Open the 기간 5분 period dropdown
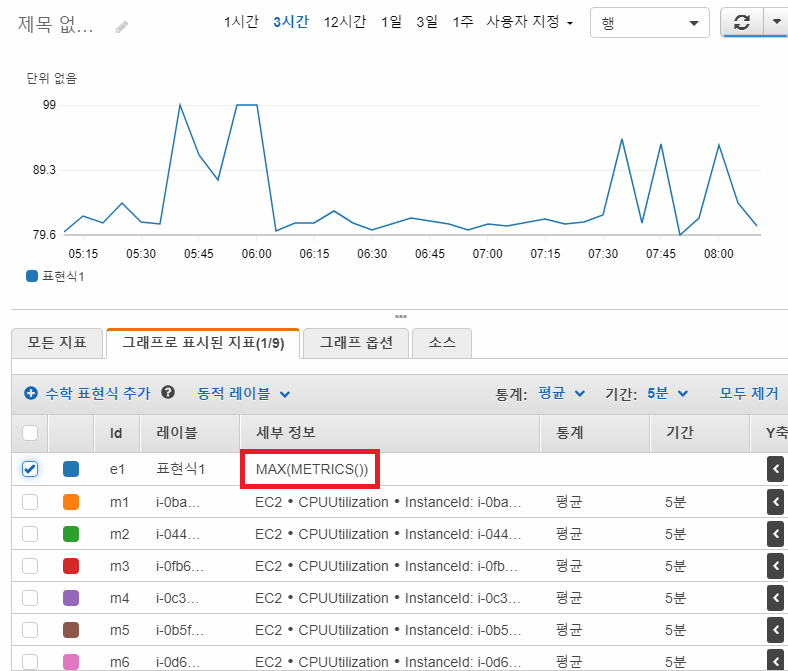This screenshot has height=671, width=788. (x=666, y=394)
